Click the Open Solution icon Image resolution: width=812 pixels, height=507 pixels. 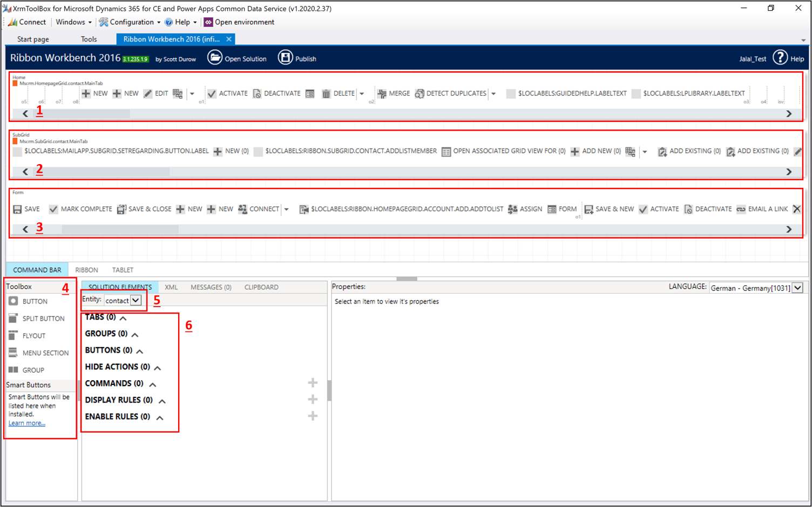click(215, 57)
